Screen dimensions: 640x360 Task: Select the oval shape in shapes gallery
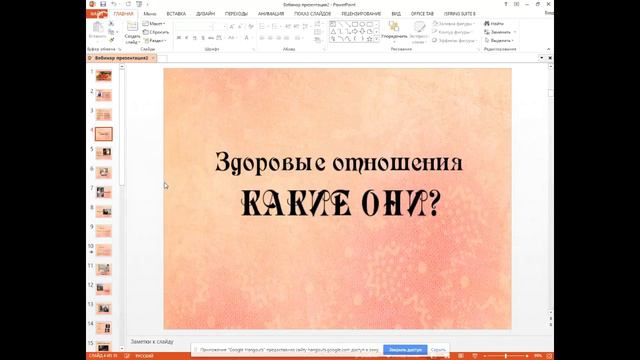point(362,24)
